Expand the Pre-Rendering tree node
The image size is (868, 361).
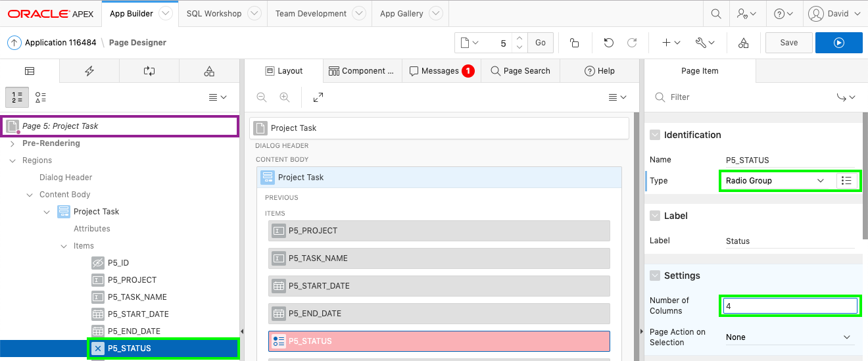pyautogui.click(x=12, y=143)
